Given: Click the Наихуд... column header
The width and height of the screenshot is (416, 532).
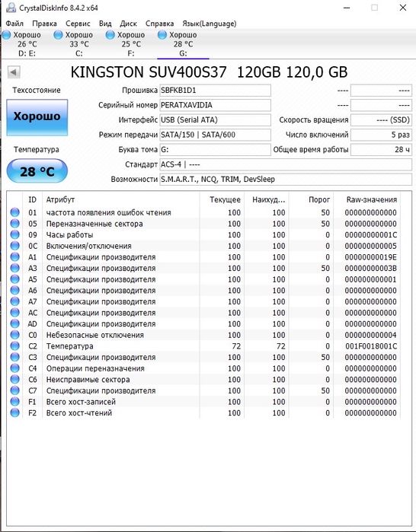Looking at the screenshot, I should tap(266, 199).
